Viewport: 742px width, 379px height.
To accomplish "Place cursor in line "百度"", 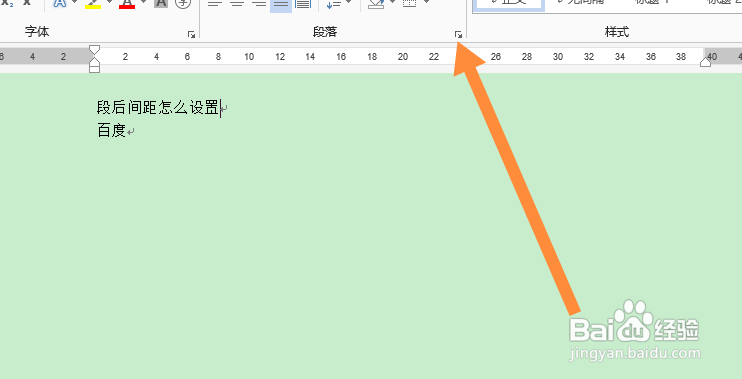I will 111,130.
